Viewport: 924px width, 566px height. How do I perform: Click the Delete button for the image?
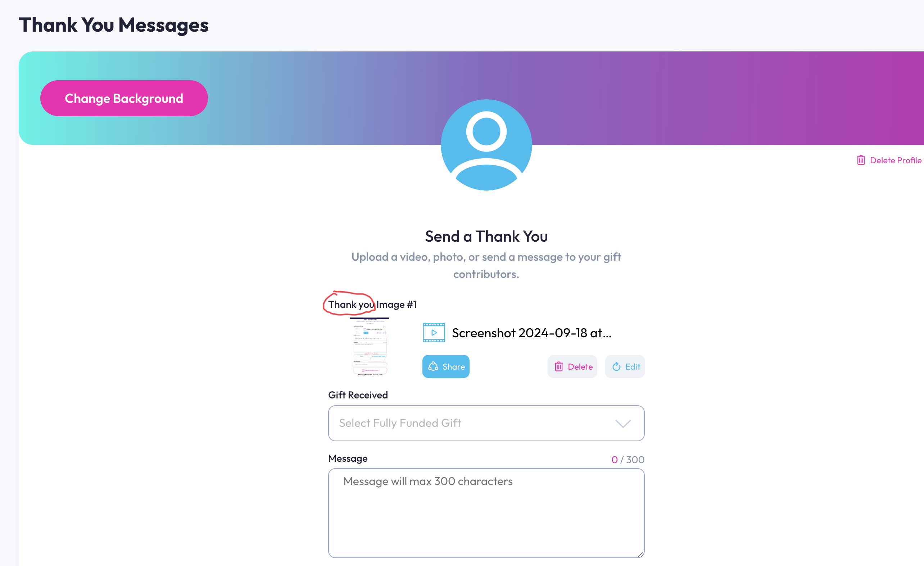pyautogui.click(x=572, y=366)
